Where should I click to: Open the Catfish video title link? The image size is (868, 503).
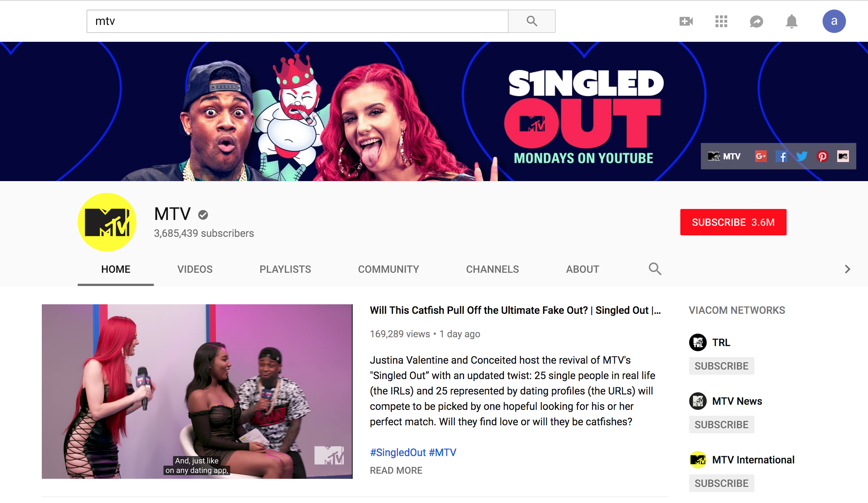click(515, 310)
